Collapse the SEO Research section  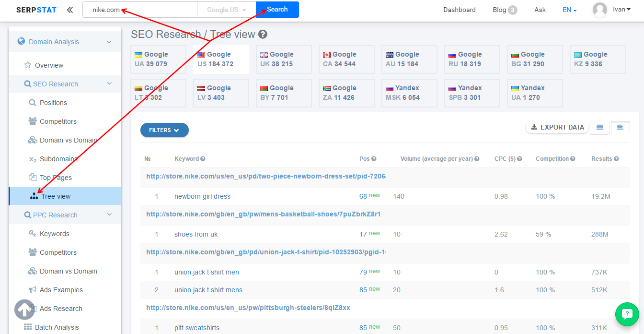point(65,84)
